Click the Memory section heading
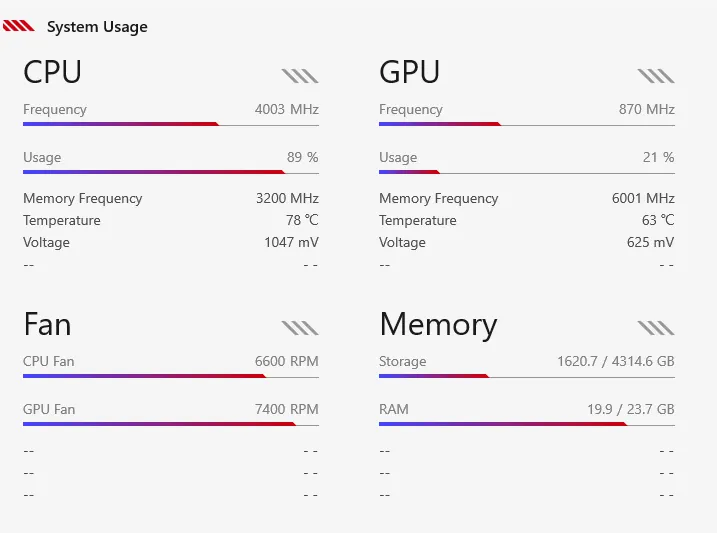The width and height of the screenshot is (717, 533). [438, 324]
